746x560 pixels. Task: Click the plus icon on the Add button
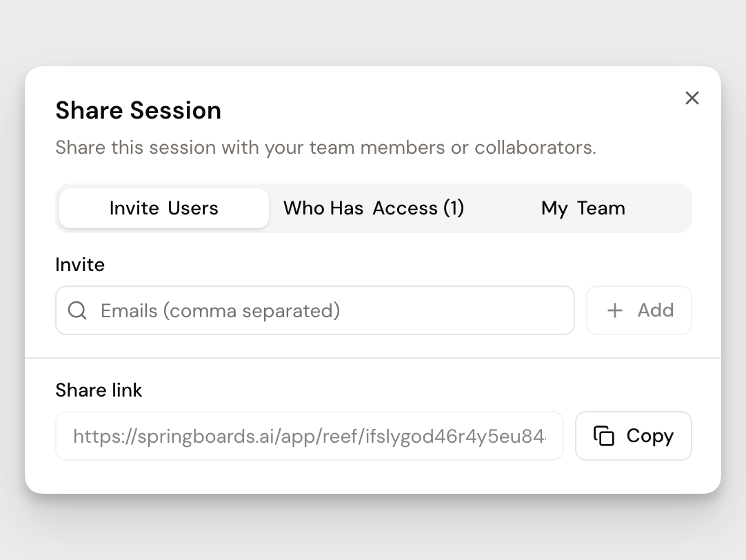click(614, 310)
